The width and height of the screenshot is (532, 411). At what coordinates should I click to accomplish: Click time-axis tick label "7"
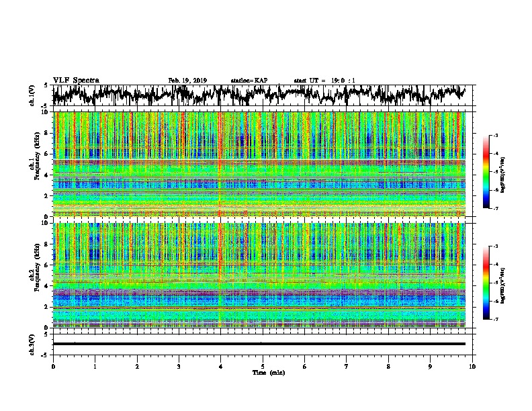347,367
